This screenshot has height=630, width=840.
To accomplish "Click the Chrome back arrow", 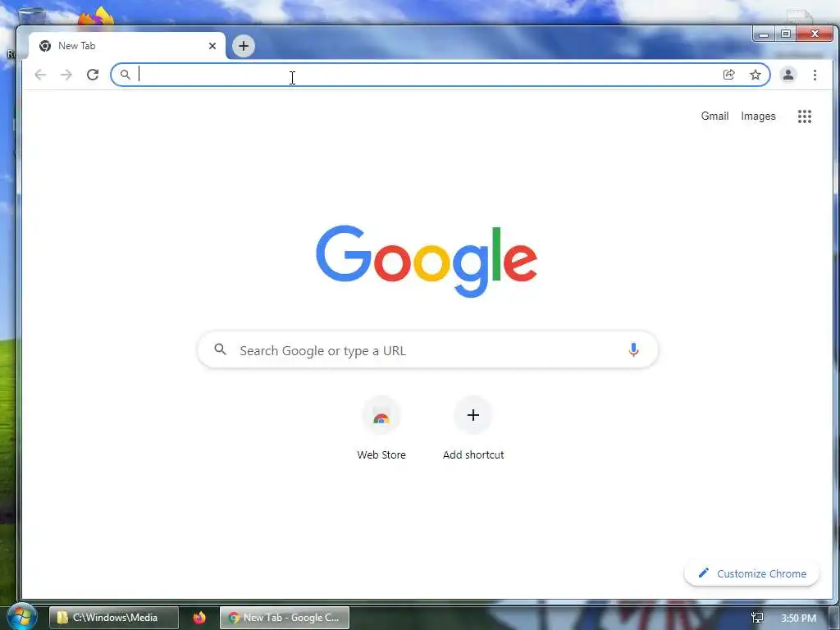I will click(x=40, y=75).
